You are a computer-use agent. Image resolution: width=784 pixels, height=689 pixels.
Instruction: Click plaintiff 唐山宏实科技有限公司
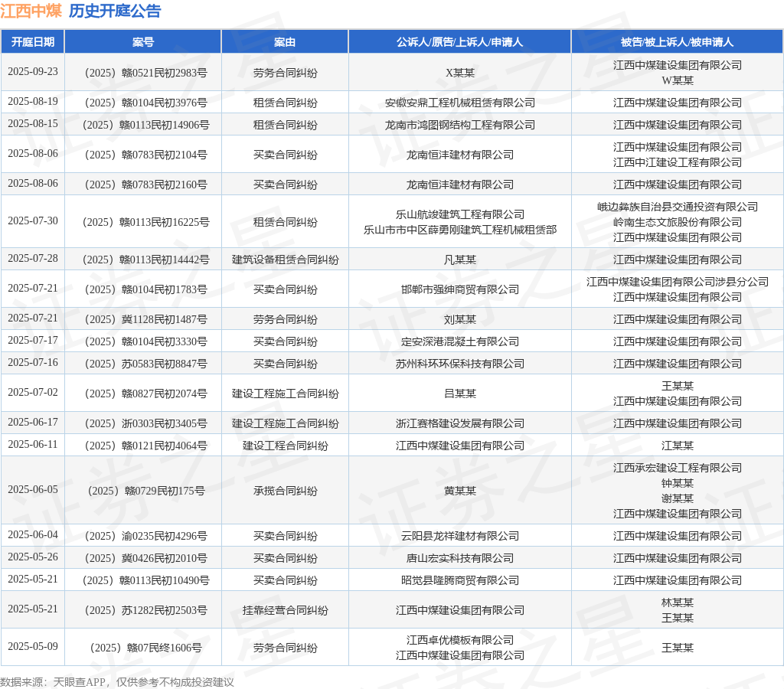[460, 559]
